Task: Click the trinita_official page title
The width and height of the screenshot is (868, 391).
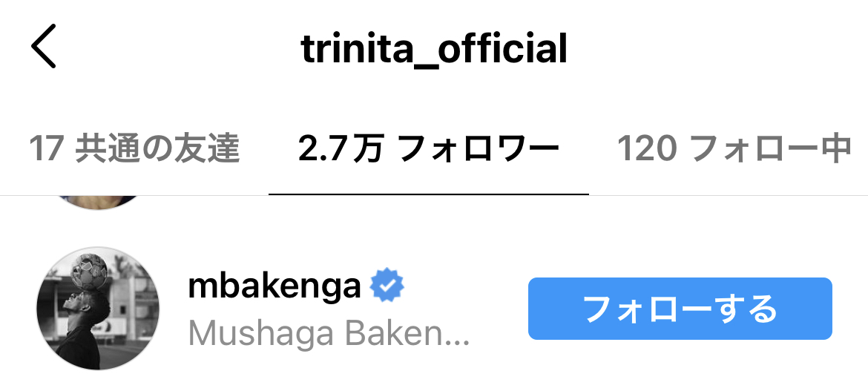Action: point(435,49)
